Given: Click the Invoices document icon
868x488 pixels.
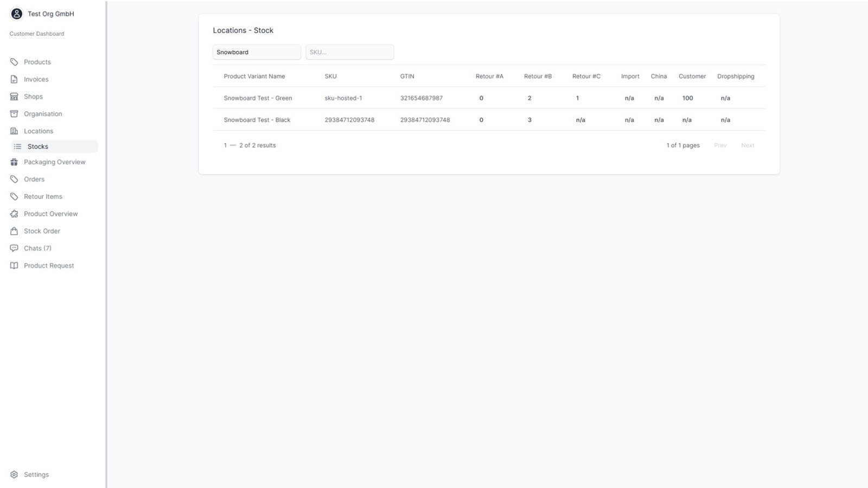Looking at the screenshot, I should [x=14, y=79].
